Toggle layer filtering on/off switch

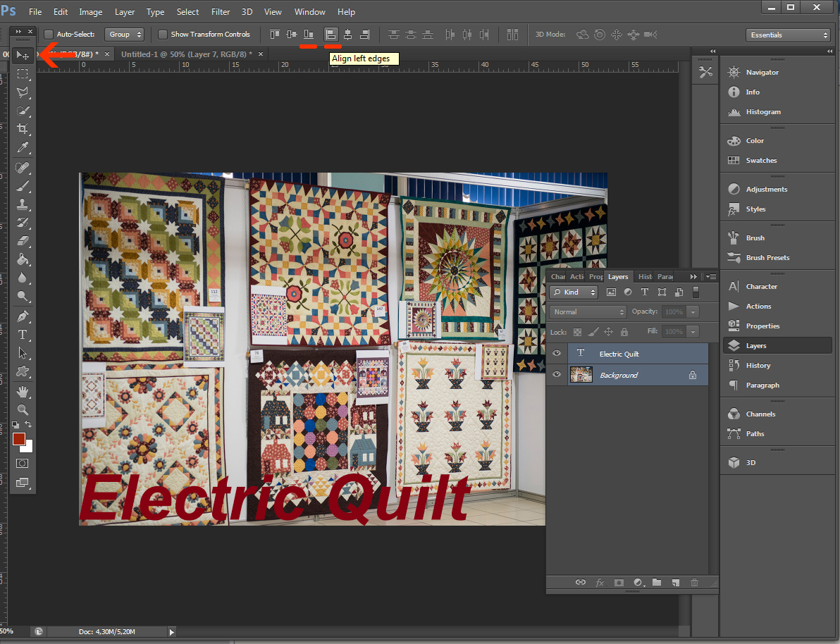tap(696, 292)
